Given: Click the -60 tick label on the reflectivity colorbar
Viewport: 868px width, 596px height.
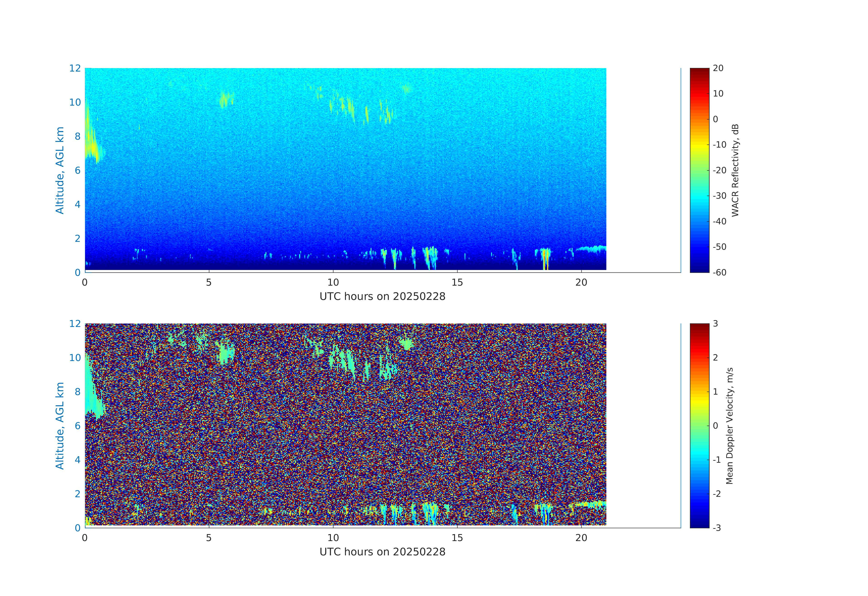Looking at the screenshot, I should click(x=719, y=273).
